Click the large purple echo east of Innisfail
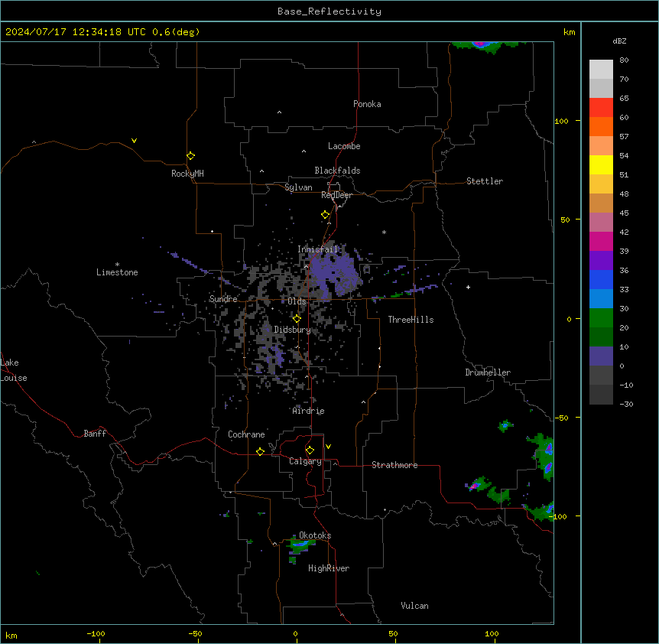This screenshot has height=644, width=659. [336, 272]
